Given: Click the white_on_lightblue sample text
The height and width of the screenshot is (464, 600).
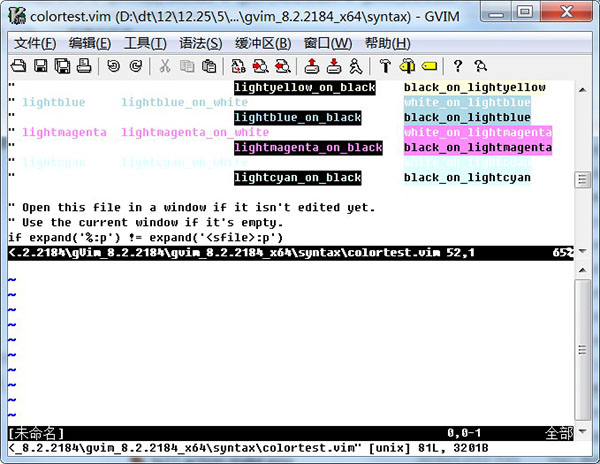Looking at the screenshot, I should point(467,103).
